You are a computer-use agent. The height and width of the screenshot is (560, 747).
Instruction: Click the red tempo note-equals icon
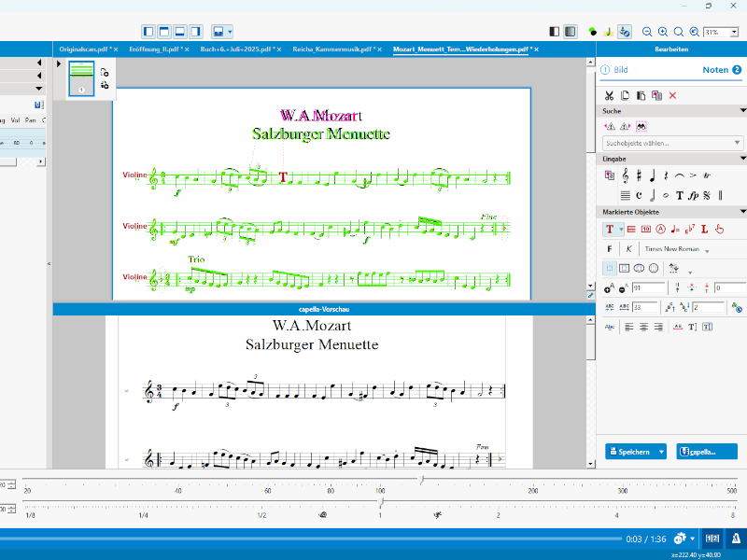click(675, 229)
